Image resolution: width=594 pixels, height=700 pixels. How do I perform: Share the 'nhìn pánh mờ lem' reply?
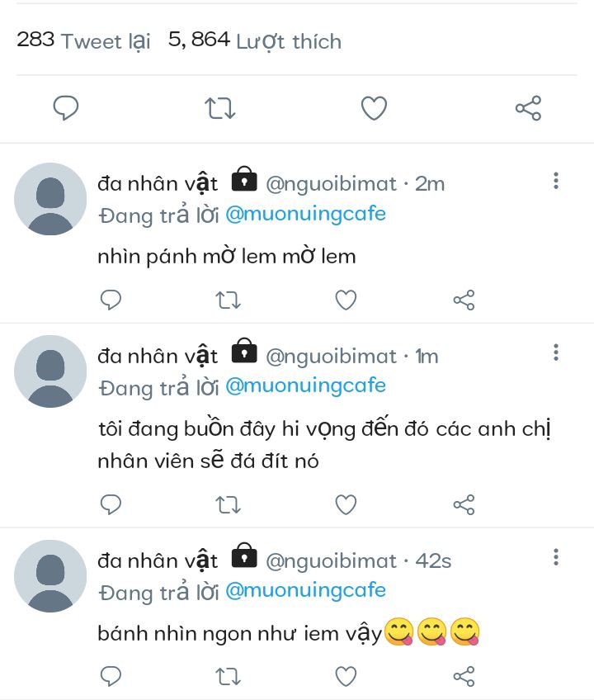click(x=464, y=300)
